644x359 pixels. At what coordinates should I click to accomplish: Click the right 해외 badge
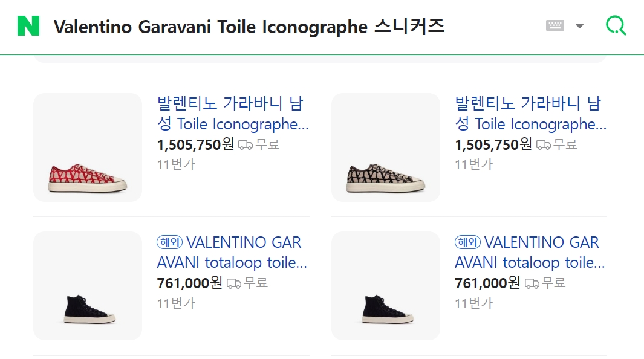(x=467, y=242)
